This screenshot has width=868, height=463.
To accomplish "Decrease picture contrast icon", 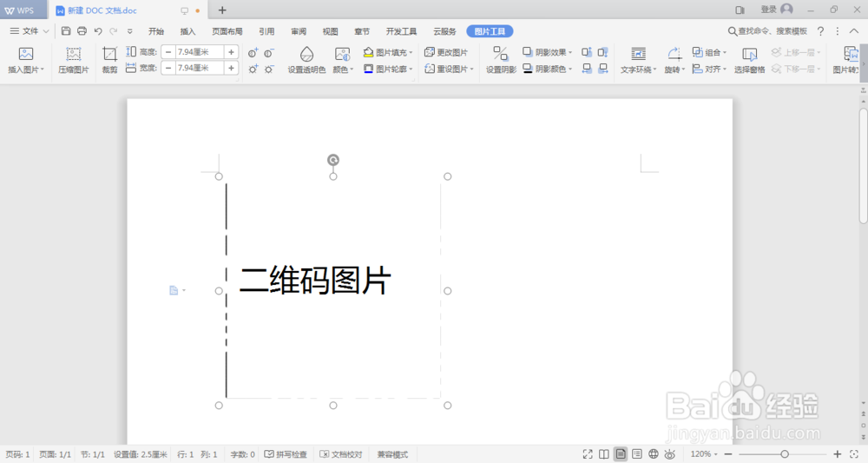I will 269,53.
